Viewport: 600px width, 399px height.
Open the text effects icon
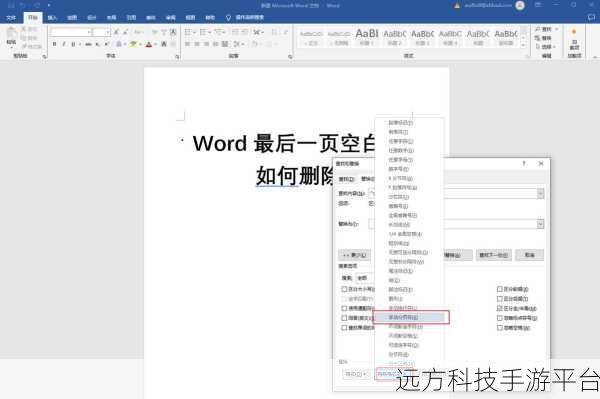tap(120, 44)
